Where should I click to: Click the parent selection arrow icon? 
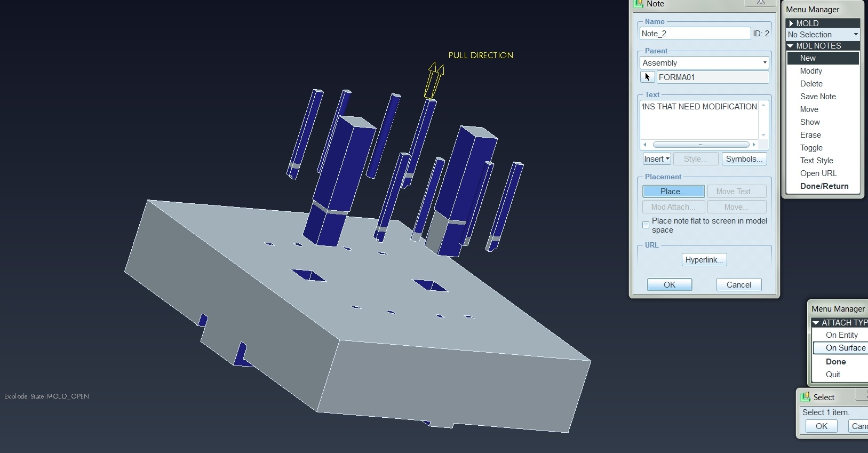[x=647, y=77]
